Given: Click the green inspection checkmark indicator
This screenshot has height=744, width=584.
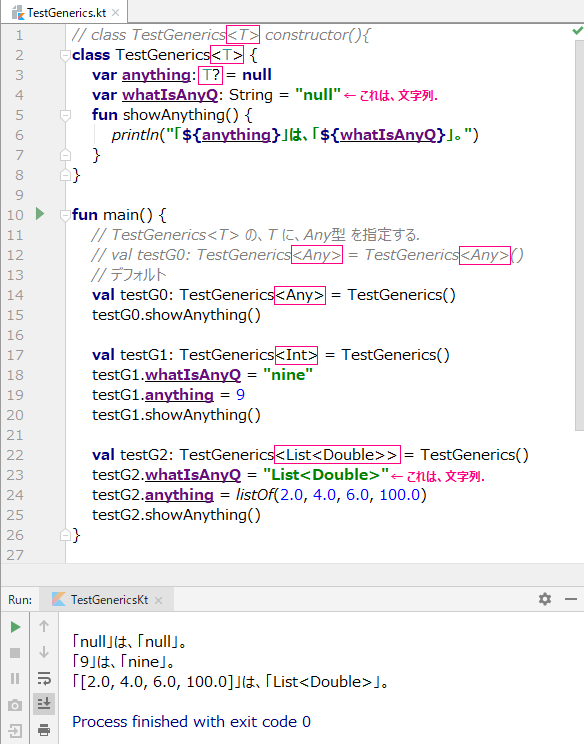Looking at the screenshot, I should click(577, 31).
